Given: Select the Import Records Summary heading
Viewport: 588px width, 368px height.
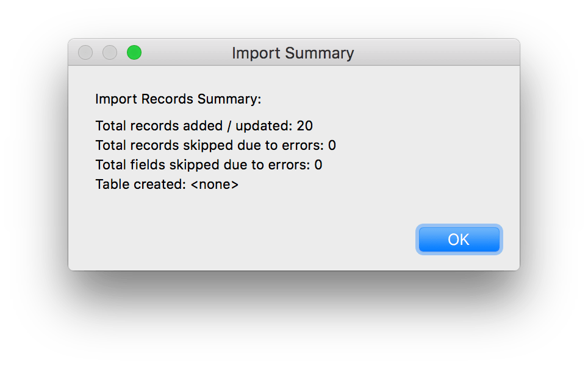Looking at the screenshot, I should pyautogui.click(x=178, y=99).
